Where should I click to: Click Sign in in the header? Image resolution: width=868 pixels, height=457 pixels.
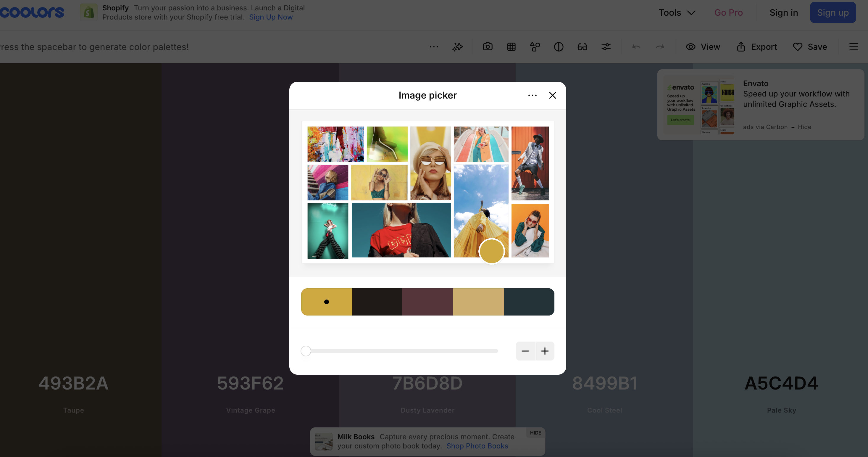click(783, 12)
